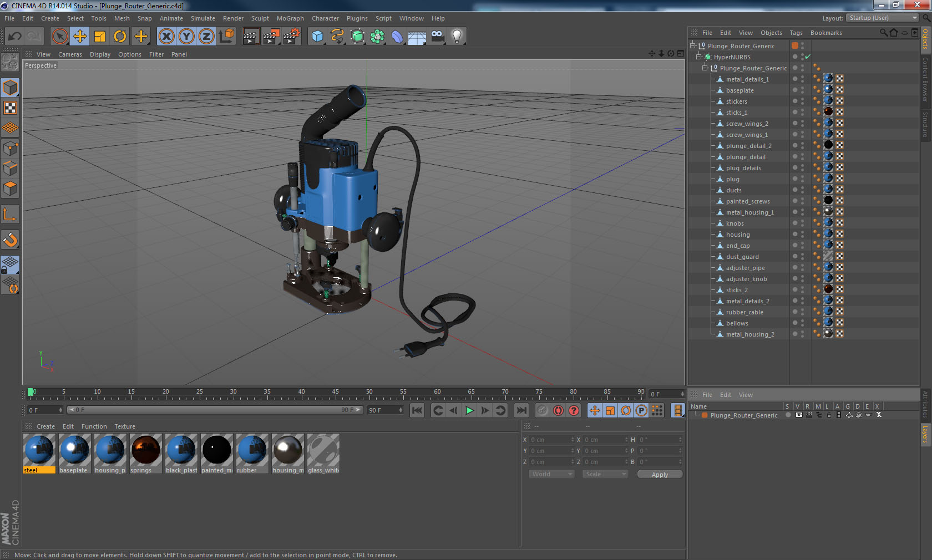Add HyperNURBS generator icon
932x560 pixels.
click(358, 37)
